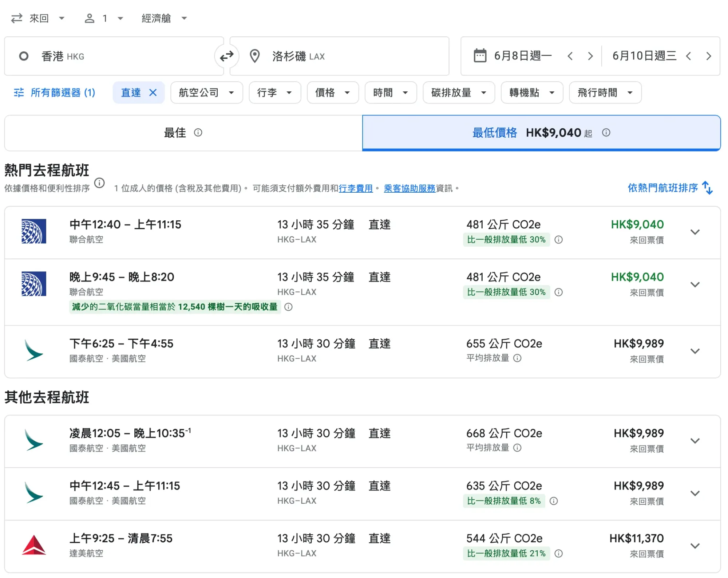The width and height of the screenshot is (728, 578).
Task: Go to previous return date
Action: click(688, 56)
